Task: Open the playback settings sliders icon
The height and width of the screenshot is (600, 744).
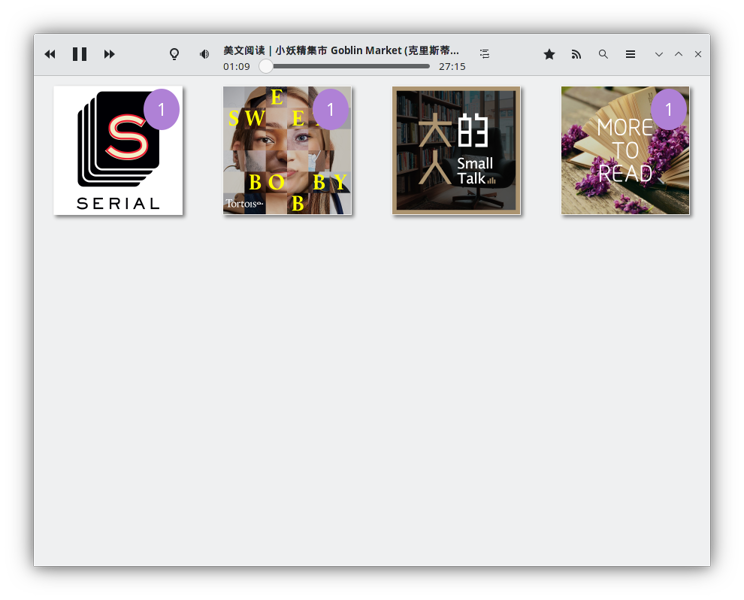Action: point(484,54)
